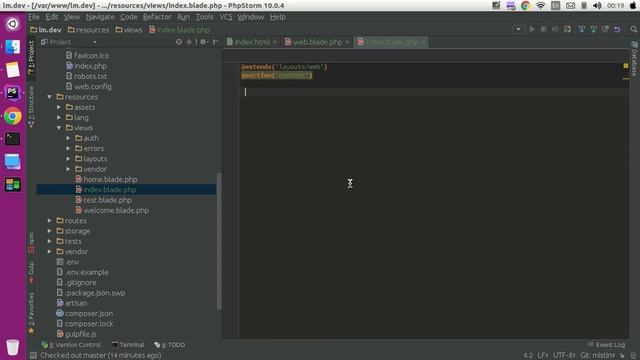The image size is (640, 360).
Task: Toggle the npm tool window
Action: point(31,243)
